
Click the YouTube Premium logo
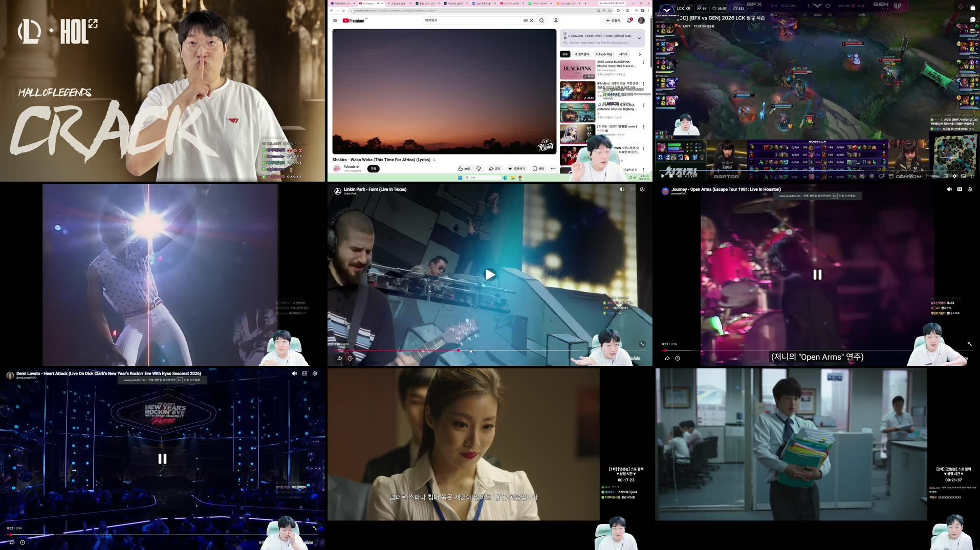tap(354, 21)
